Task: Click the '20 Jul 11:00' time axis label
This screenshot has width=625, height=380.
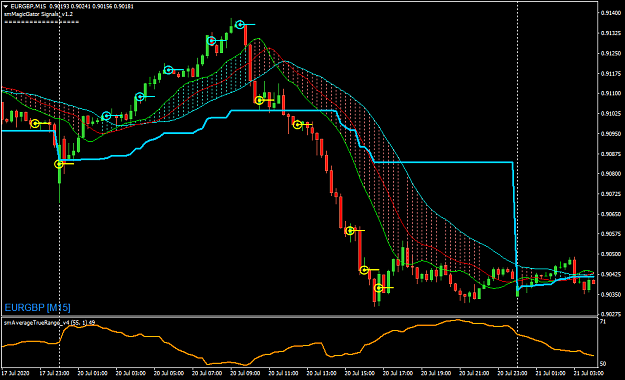Action: click(283, 373)
